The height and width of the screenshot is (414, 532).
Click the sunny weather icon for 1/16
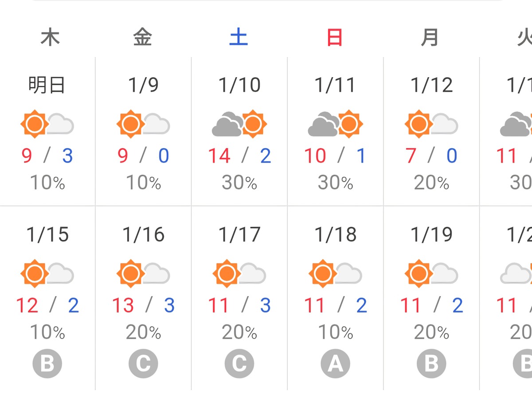[x=143, y=274]
